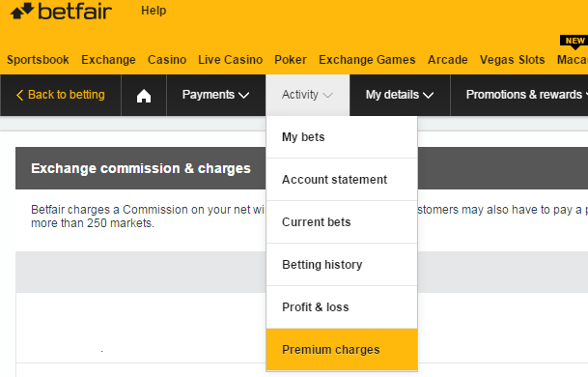Open the Vegas Slots tab
The width and height of the screenshot is (588, 377).
click(x=513, y=60)
